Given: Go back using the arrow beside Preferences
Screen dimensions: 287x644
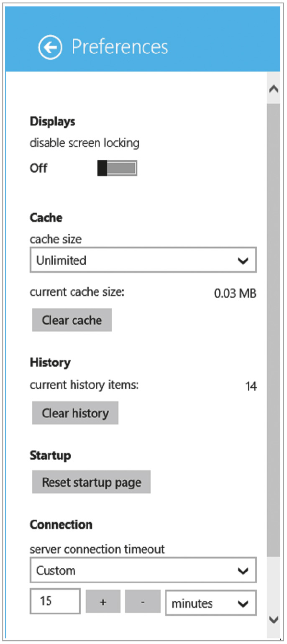Looking at the screenshot, I should tap(50, 47).
